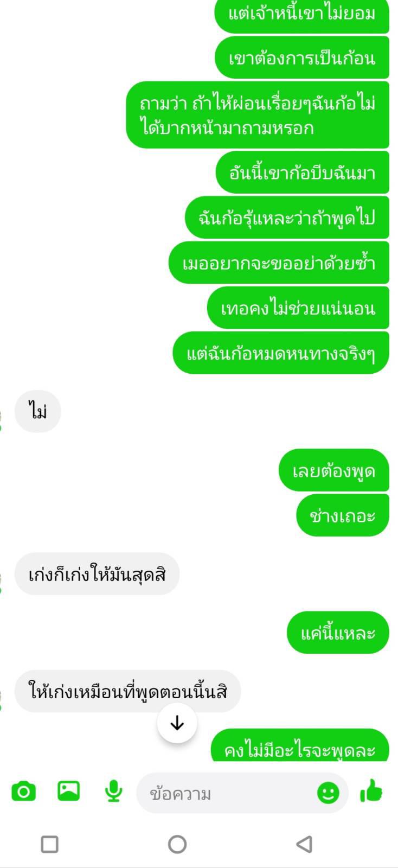This screenshot has height=868, width=398.
Task: Tap the Android recent apps square button
Action: coord(50,844)
